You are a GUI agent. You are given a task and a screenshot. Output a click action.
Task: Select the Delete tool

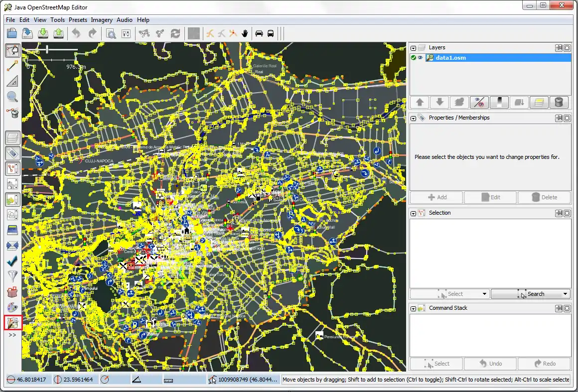(13, 113)
